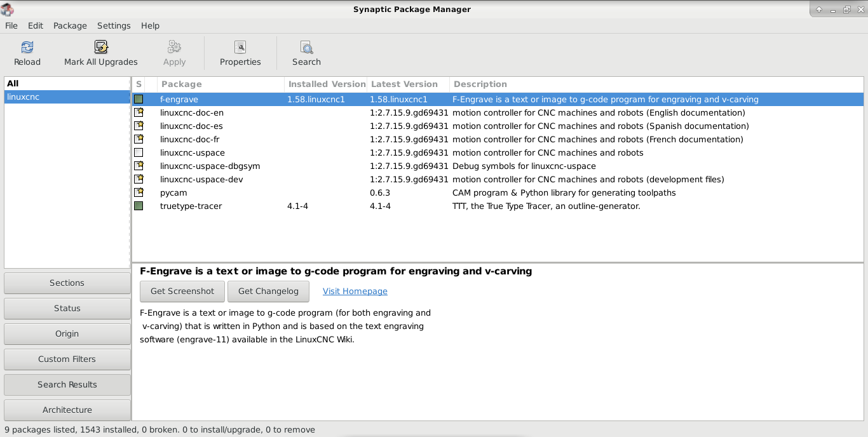Image resolution: width=868 pixels, height=437 pixels.
Task: Click Get Changelog button
Action: pyautogui.click(x=268, y=292)
